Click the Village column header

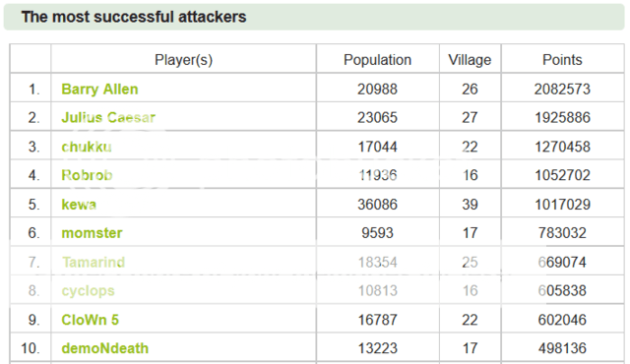tap(470, 60)
